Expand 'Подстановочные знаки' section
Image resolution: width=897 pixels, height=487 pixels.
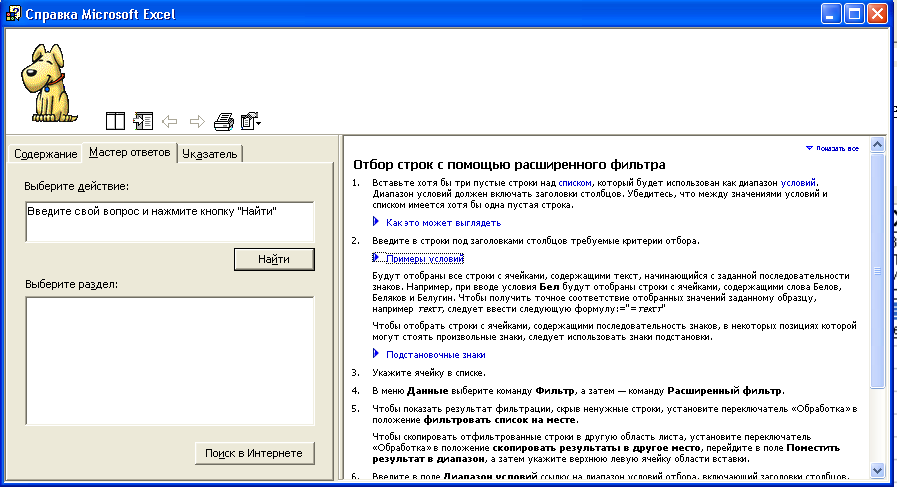[x=429, y=355]
